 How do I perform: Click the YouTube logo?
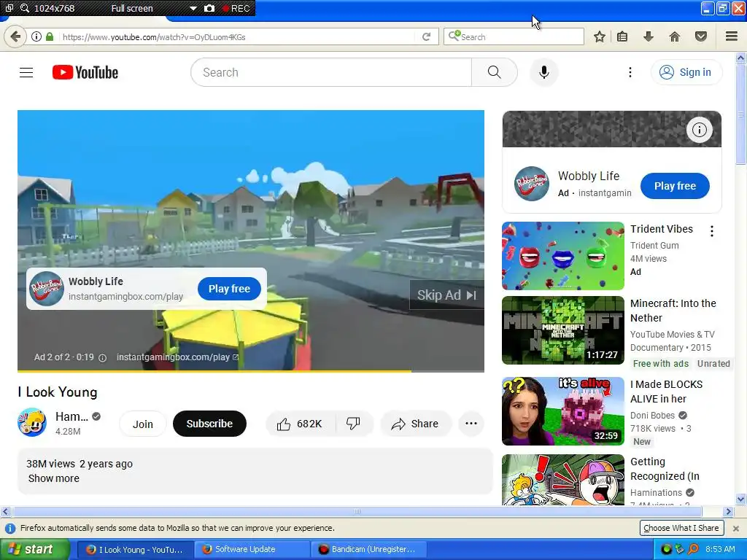coord(85,72)
